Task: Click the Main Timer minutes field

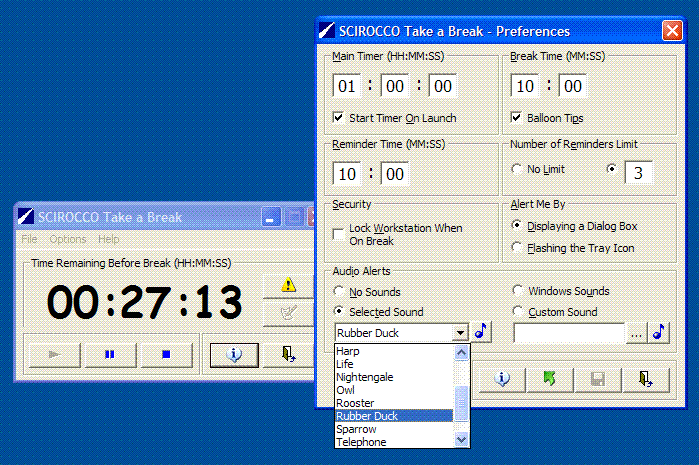Action: tap(395, 86)
